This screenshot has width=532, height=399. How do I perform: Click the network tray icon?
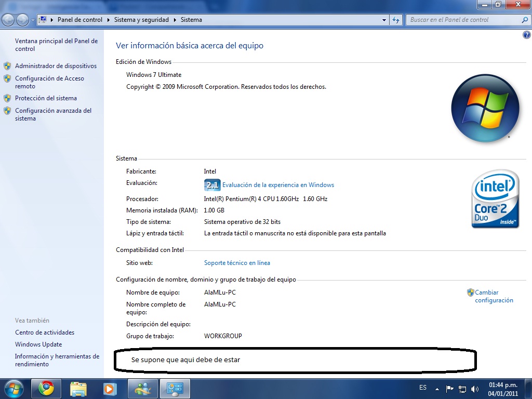(462, 389)
